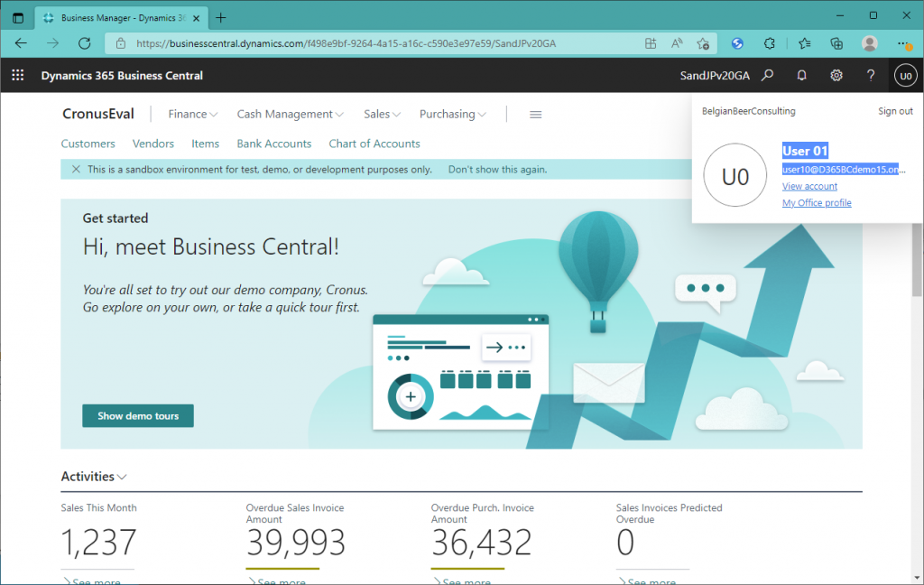The image size is (924, 585).
Task: Click Dynamics 365 Business Central title
Action: [x=122, y=76]
